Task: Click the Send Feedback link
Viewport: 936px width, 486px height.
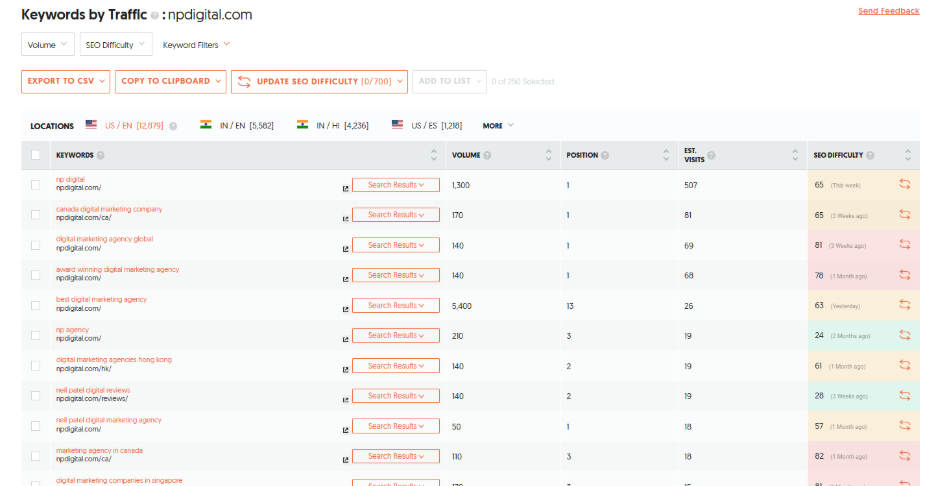Action: click(889, 11)
